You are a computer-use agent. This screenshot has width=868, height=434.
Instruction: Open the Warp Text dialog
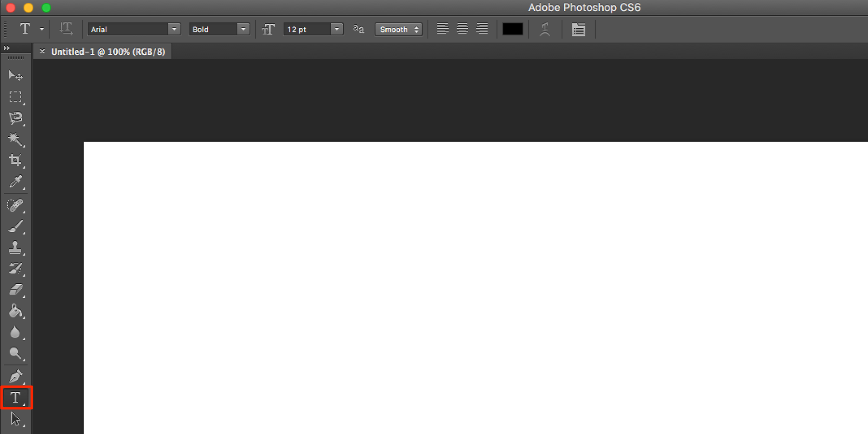point(545,29)
